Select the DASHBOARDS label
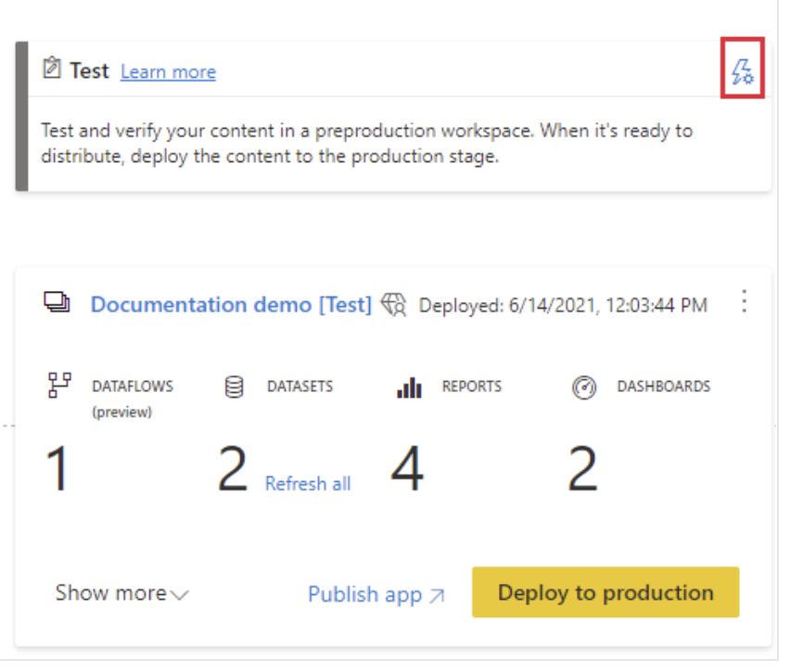790x672 pixels. pyautogui.click(x=664, y=387)
